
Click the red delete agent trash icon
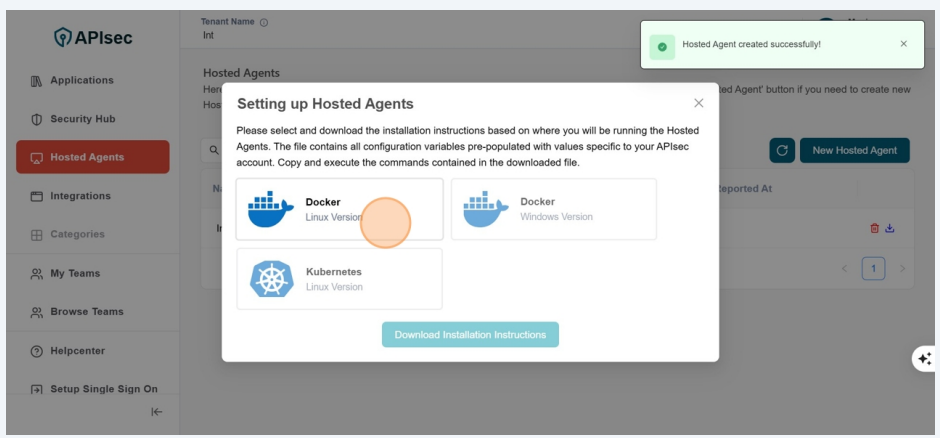(875, 228)
